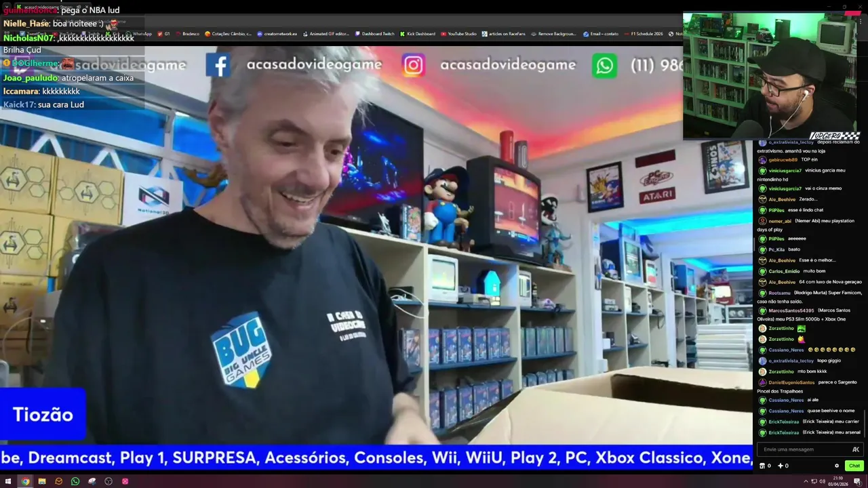Click the green Chat send button
The image size is (868, 488).
pos(854,466)
